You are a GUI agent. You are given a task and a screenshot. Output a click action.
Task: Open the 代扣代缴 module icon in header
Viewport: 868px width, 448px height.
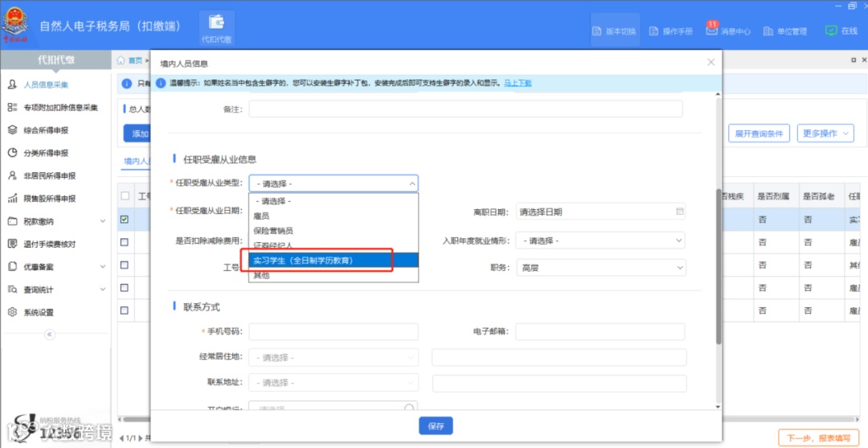click(x=216, y=28)
